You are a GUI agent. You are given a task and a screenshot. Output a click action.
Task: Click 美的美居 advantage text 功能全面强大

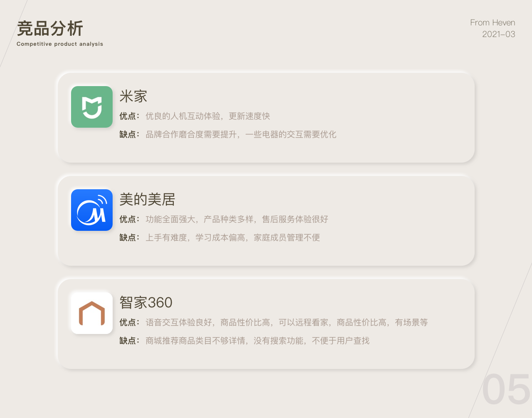coord(170,219)
